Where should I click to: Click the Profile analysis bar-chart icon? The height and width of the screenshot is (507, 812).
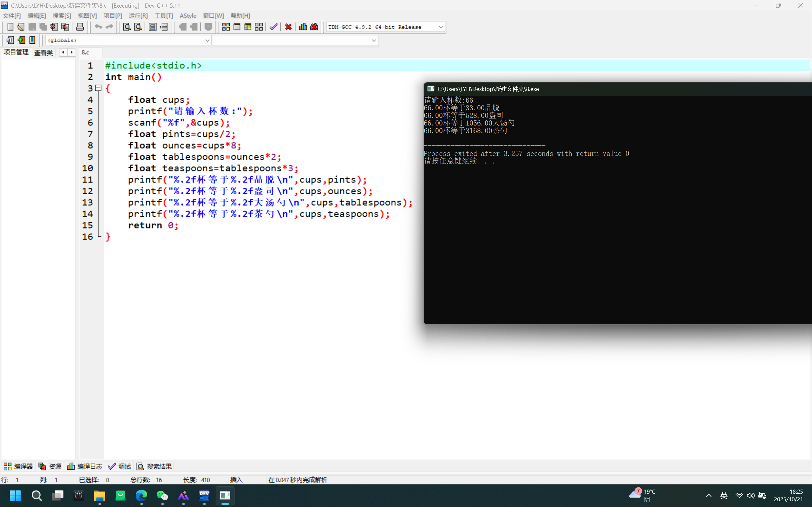pos(303,27)
